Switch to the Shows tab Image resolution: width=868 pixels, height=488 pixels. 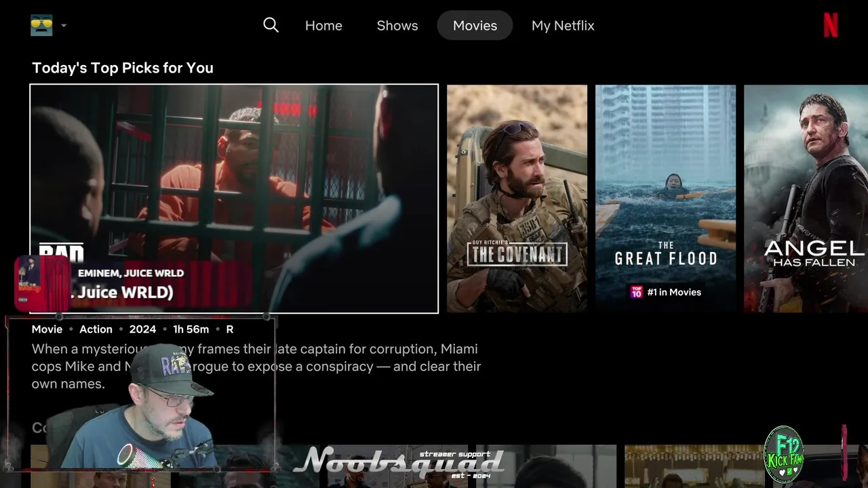click(397, 26)
